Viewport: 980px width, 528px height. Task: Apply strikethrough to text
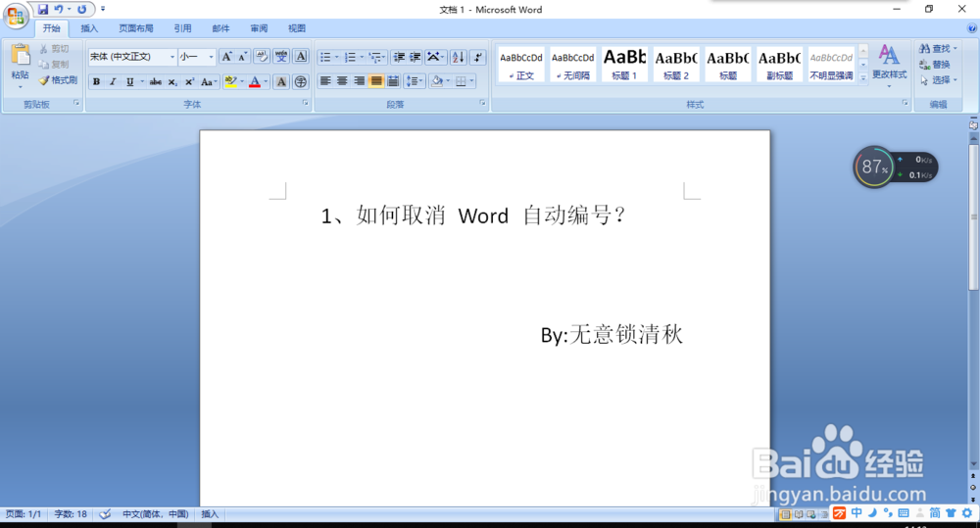[x=156, y=82]
